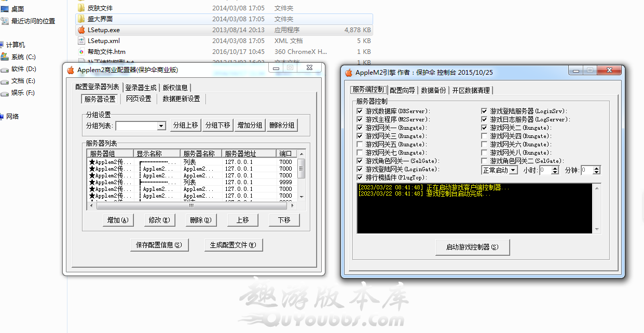Click the 皮肤文件 folder icon
The height and width of the screenshot is (333, 644).
click(x=81, y=8)
